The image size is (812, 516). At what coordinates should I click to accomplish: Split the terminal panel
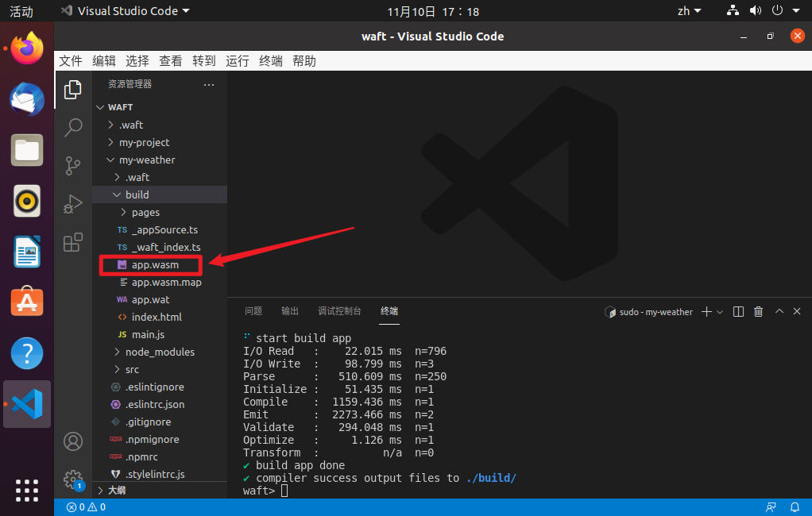tap(738, 311)
